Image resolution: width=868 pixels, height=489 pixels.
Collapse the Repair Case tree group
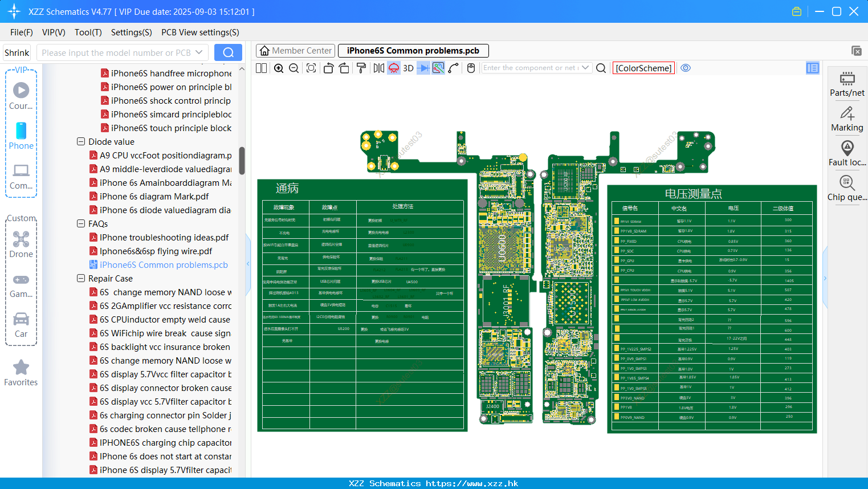(x=81, y=278)
